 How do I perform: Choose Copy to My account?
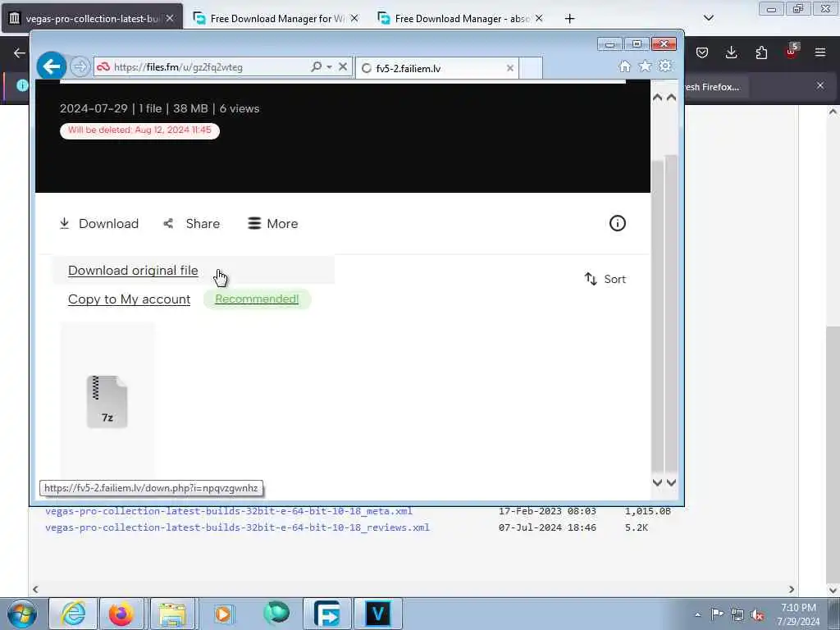129,299
